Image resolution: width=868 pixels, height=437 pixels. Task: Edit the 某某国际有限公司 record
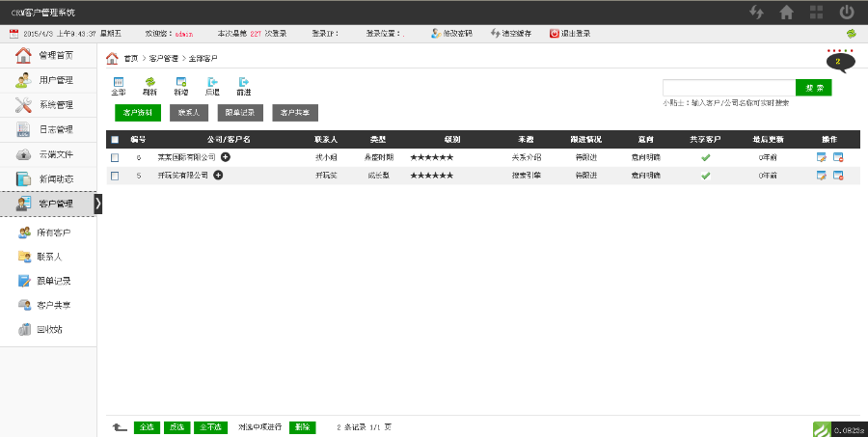(x=822, y=157)
